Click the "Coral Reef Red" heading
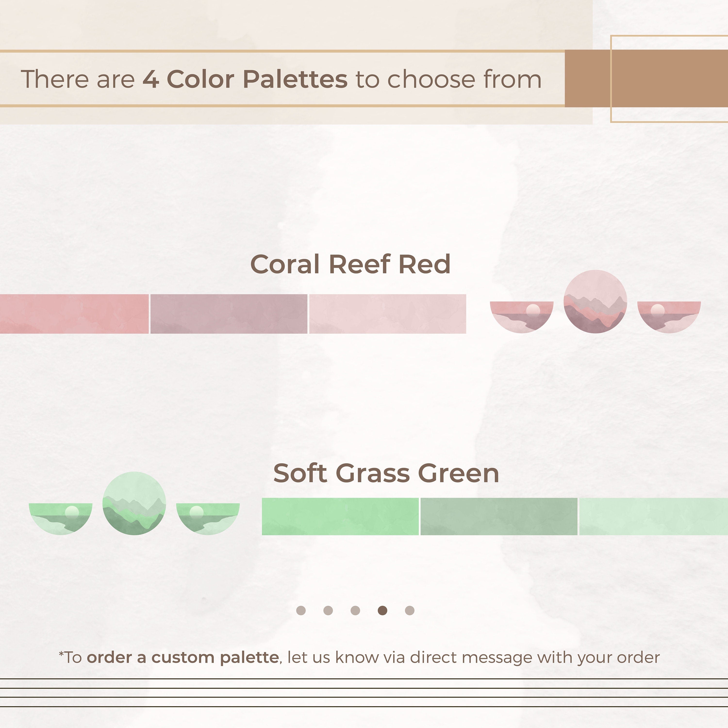728x728 pixels. [x=350, y=264]
